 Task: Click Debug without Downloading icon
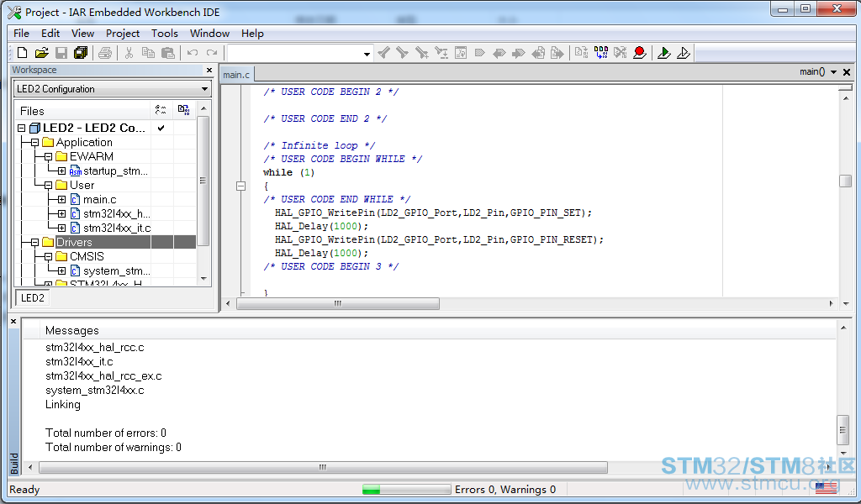[x=684, y=53]
